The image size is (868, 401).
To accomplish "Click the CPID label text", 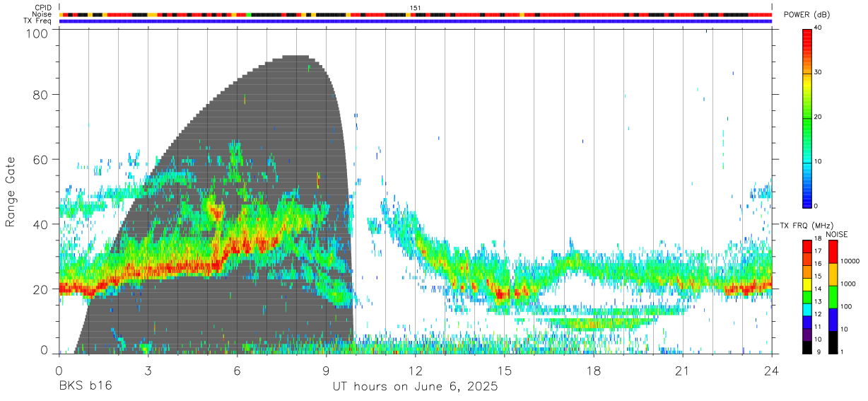I will click(x=43, y=8).
